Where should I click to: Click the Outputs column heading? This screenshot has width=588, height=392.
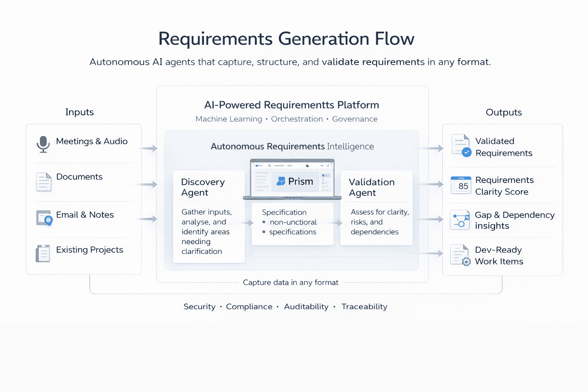click(504, 113)
